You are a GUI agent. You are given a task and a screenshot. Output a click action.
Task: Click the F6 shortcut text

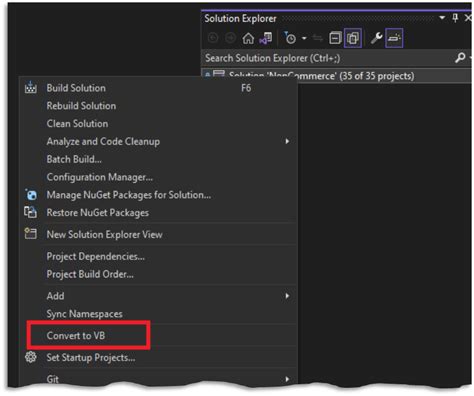point(246,88)
